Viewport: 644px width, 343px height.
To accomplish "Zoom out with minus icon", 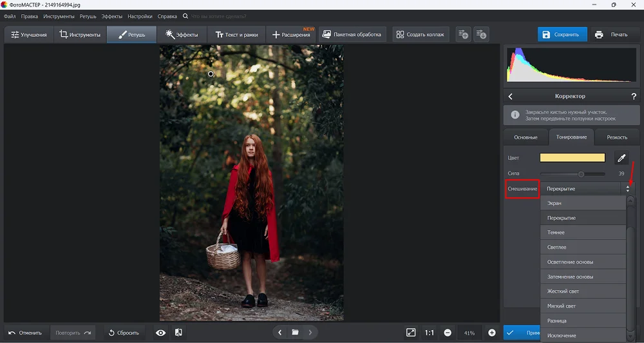I will [448, 333].
